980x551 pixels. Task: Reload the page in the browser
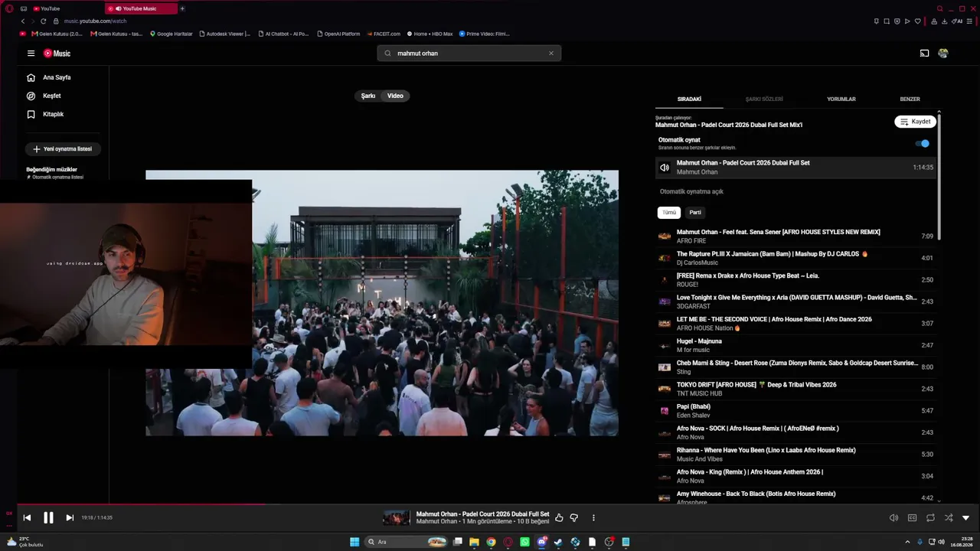tap(43, 21)
